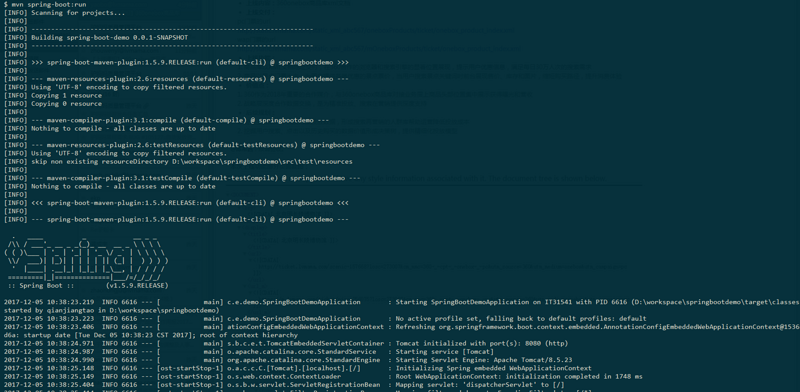Click 'o.s.b.w.servlet.ServletRegistrationBean' logger name
Viewport: 800px width, 392px height.
click(304, 384)
